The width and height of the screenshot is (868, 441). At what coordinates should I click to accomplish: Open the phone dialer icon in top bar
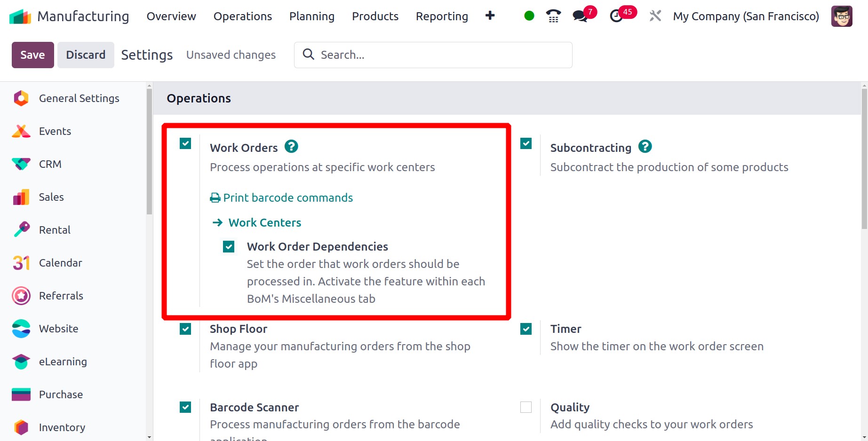[553, 16]
